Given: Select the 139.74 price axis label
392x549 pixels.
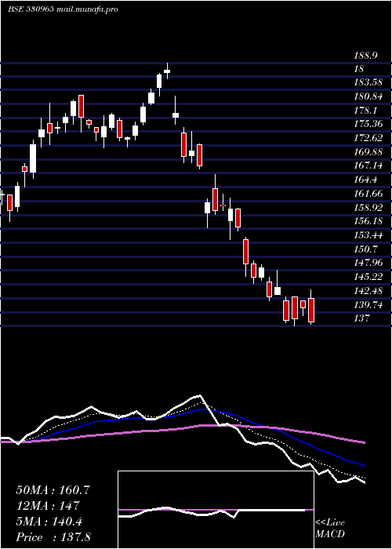Looking at the screenshot, I should coord(368,305).
